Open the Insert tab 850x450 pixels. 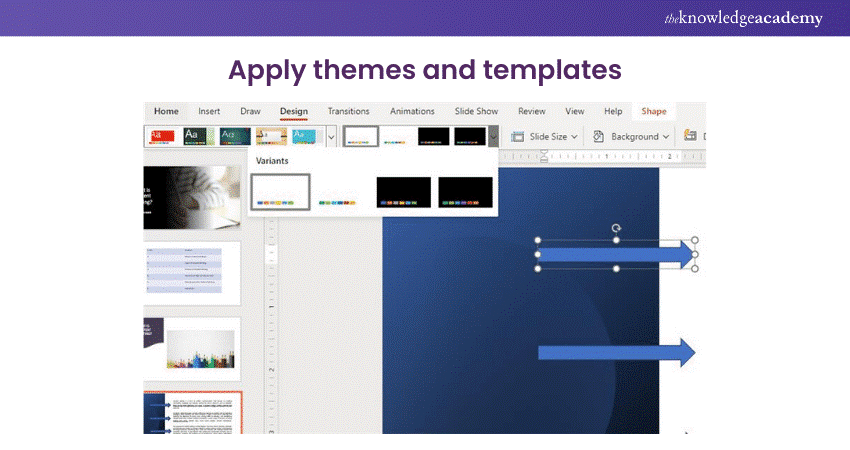click(209, 111)
